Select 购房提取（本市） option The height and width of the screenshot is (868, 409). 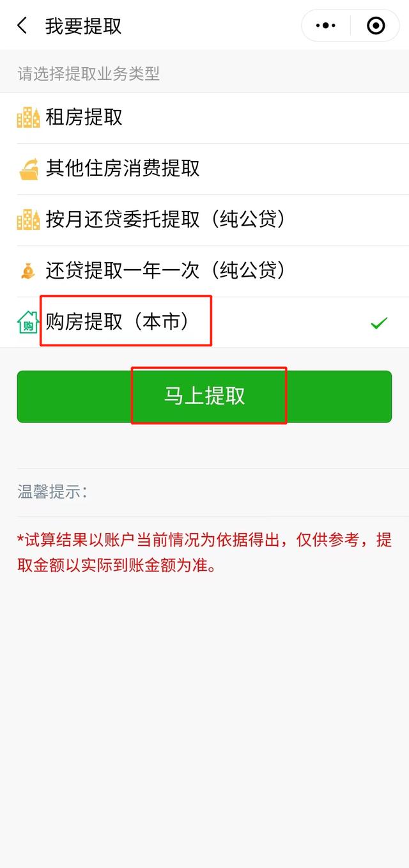point(204,322)
